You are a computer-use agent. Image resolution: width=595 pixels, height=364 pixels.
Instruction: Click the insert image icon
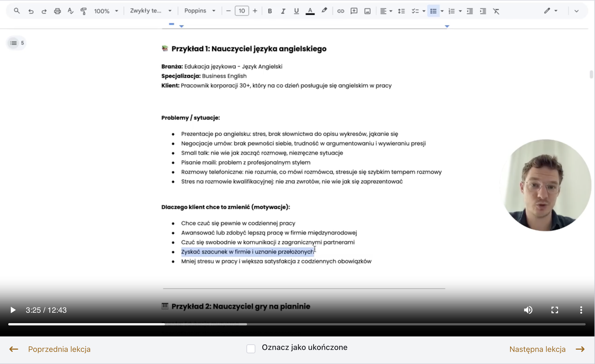click(x=367, y=11)
